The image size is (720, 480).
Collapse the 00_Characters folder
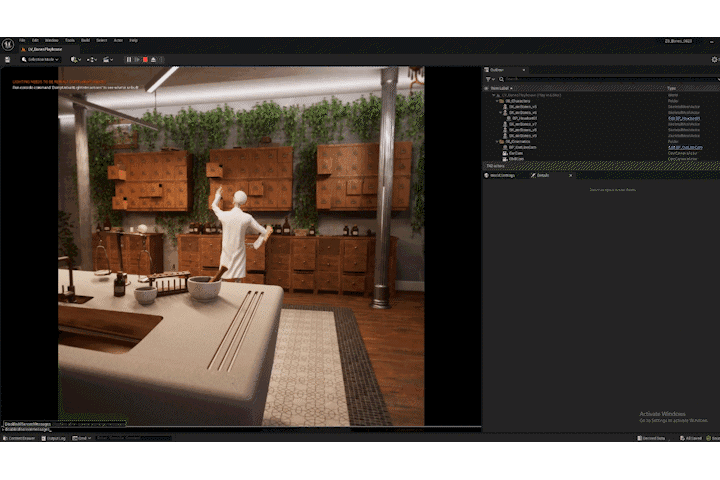(497, 101)
